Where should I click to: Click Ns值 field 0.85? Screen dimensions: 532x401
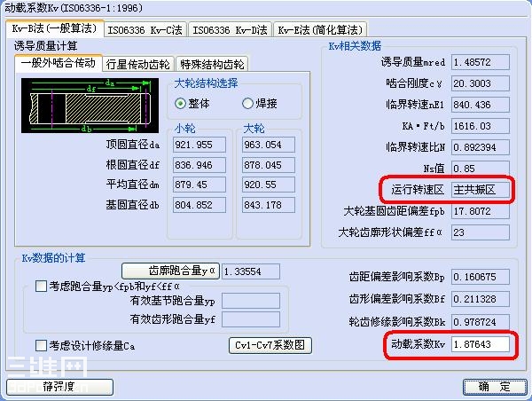point(481,169)
